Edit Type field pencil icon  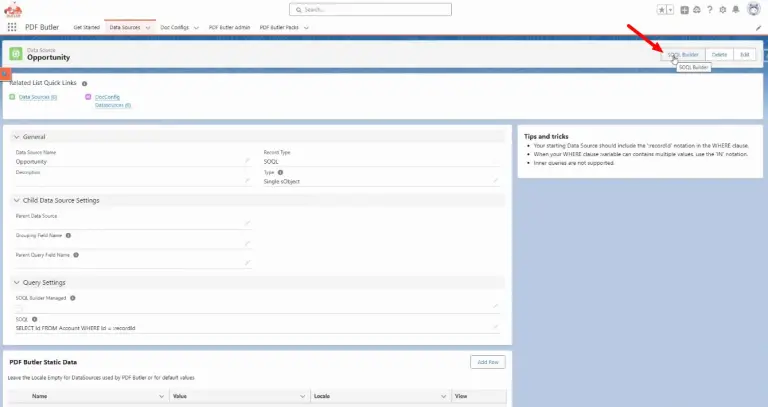coord(495,181)
